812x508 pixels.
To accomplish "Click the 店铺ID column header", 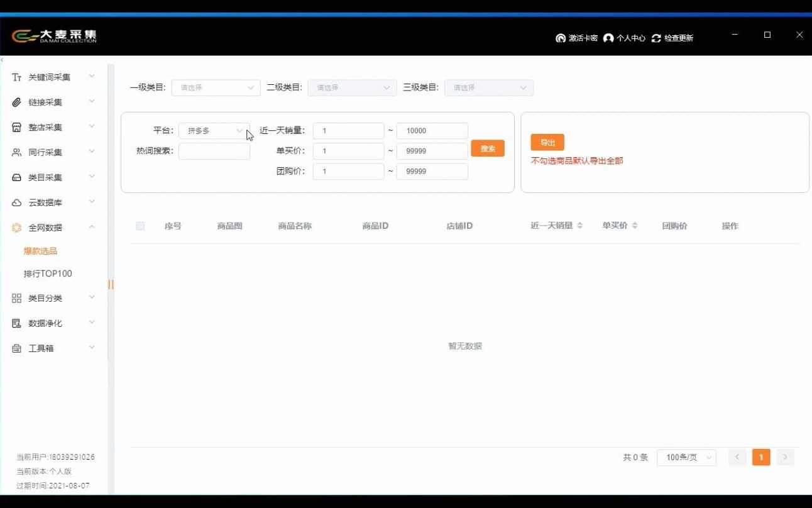I will point(459,226).
